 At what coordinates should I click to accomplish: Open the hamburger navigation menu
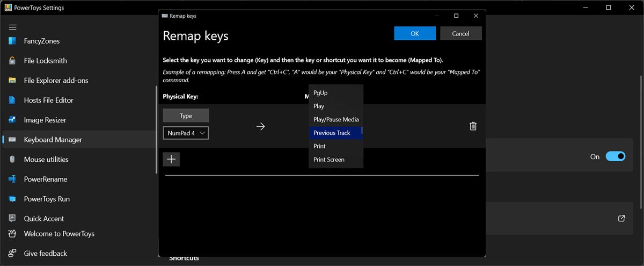[x=12, y=27]
